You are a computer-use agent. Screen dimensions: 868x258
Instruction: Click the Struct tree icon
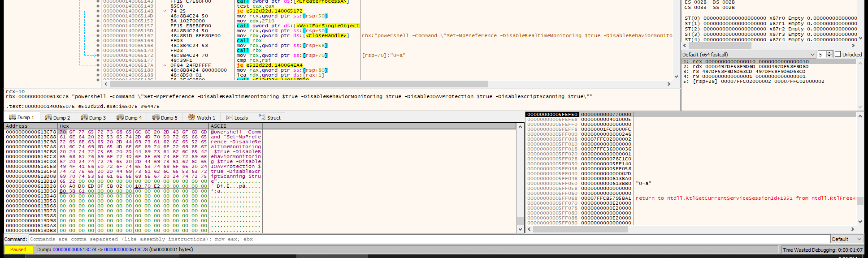pyautogui.click(x=262, y=117)
